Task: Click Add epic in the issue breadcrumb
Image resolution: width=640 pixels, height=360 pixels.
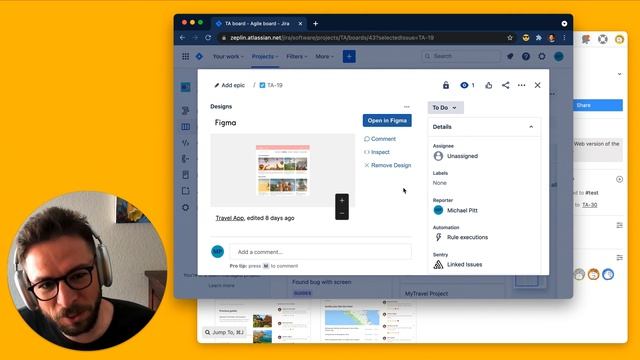Action: [230, 85]
